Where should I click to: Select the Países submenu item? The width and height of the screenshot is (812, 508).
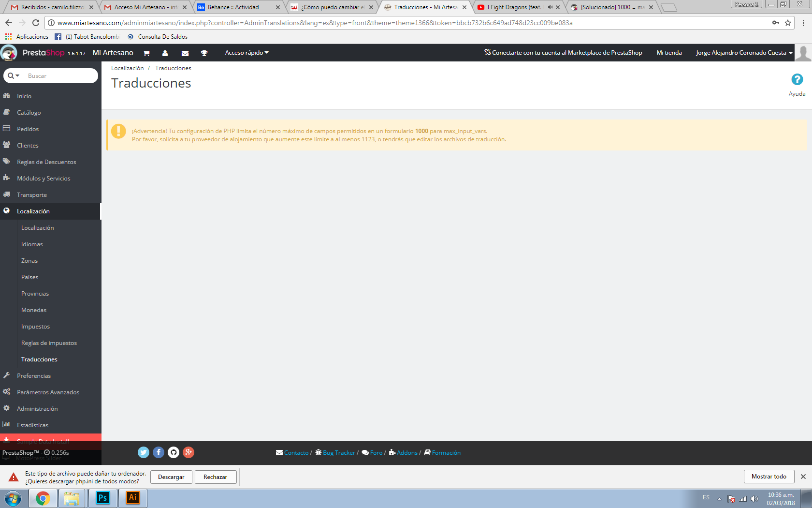(30, 277)
